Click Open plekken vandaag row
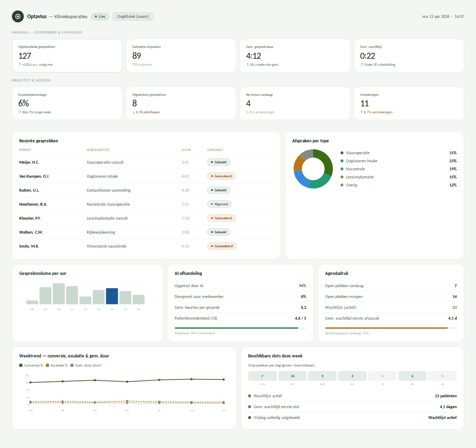The height and width of the screenshot is (448, 476). point(391,286)
